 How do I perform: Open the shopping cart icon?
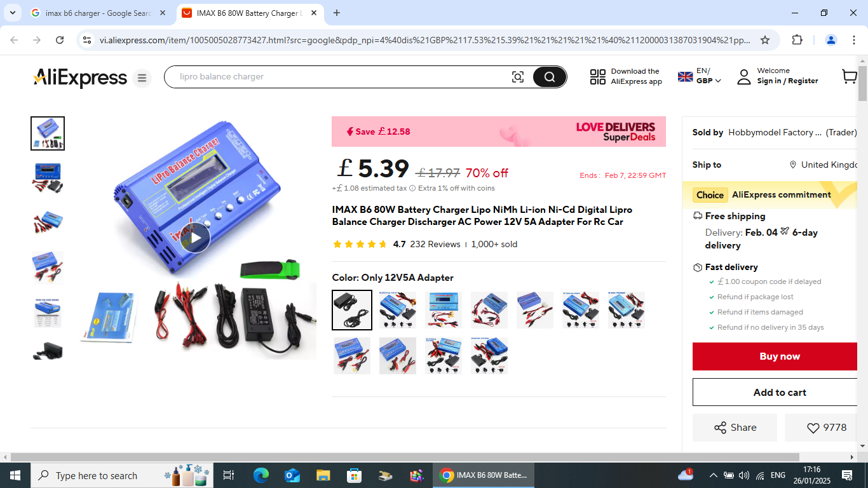click(850, 77)
